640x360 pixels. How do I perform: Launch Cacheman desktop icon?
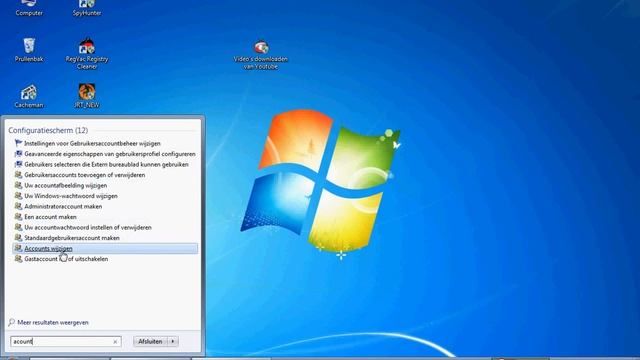29,96
